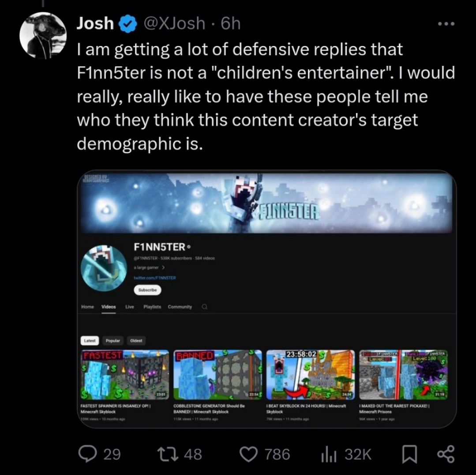Select the Oldest sort chip

(136, 340)
